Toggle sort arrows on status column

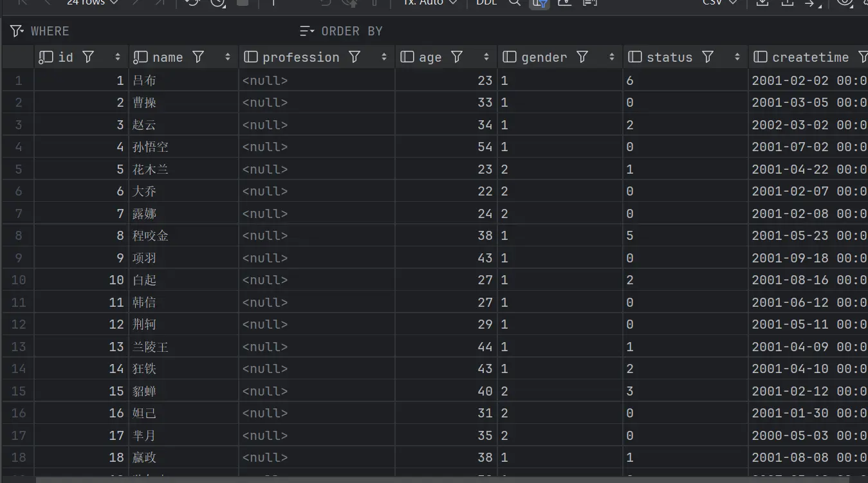737,57
